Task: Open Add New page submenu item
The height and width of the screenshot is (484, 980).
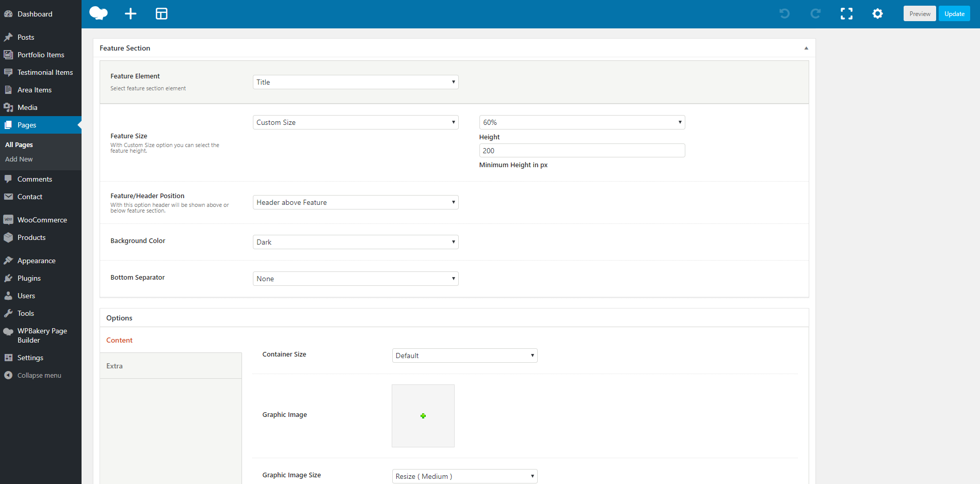Action: tap(19, 159)
